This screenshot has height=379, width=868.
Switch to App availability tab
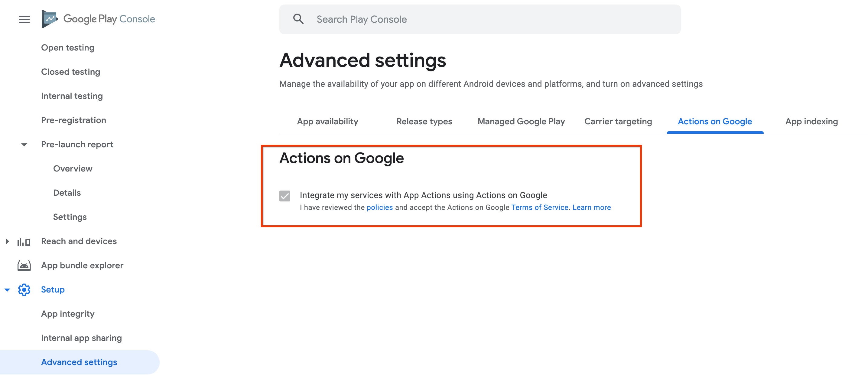coord(327,121)
